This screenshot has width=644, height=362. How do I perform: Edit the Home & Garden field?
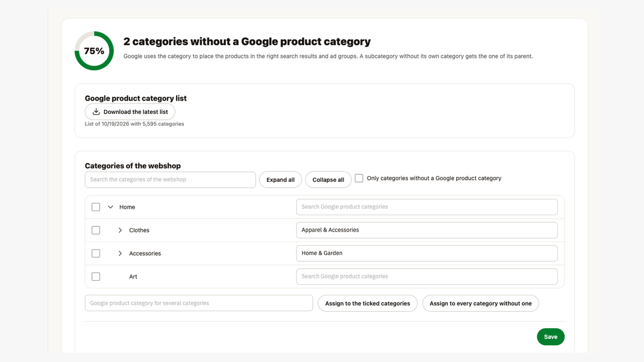[x=427, y=253]
